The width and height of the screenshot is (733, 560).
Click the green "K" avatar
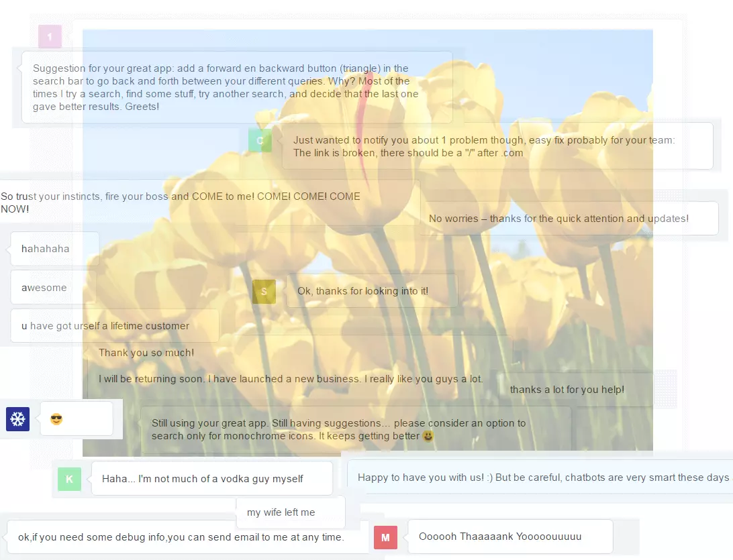click(x=69, y=479)
